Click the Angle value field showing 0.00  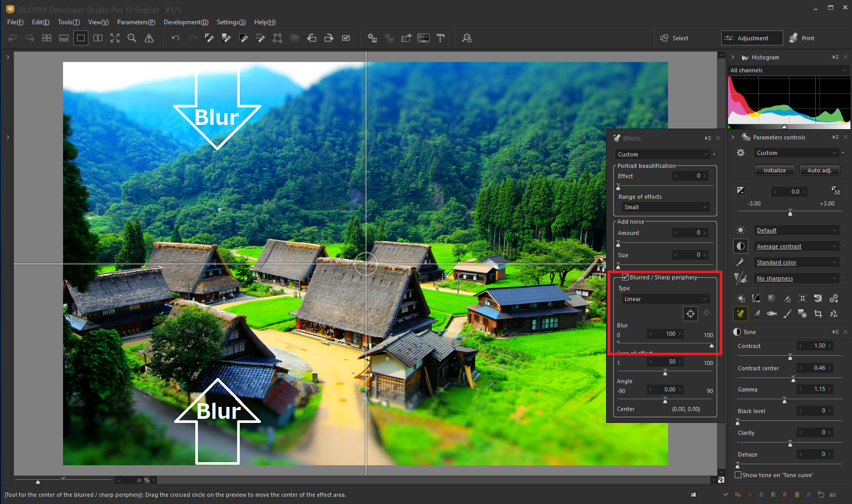[x=665, y=389]
